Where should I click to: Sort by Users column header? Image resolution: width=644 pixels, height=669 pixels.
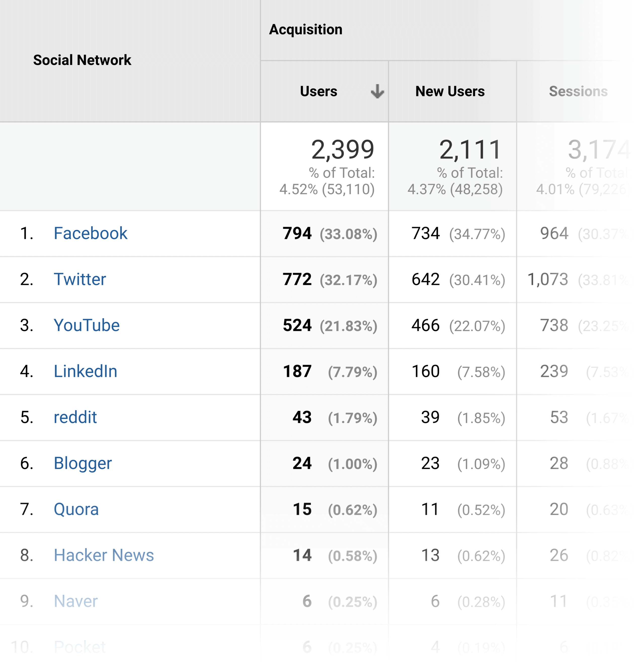click(318, 92)
